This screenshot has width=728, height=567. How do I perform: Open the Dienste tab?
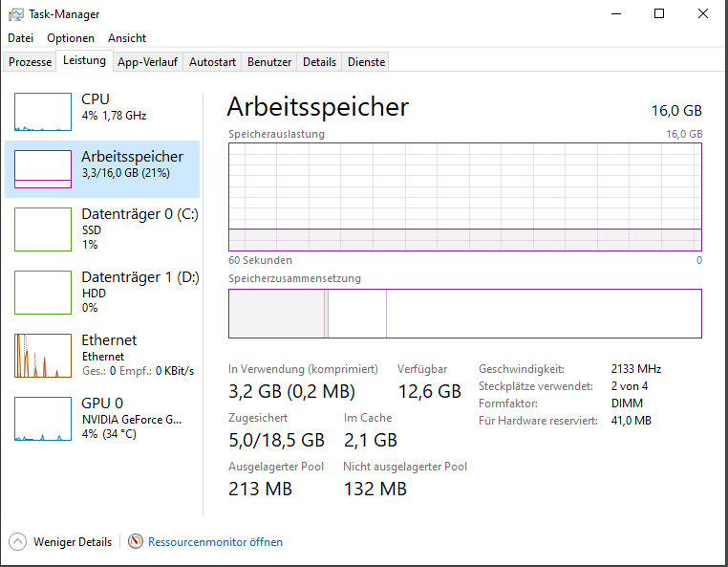(x=367, y=62)
